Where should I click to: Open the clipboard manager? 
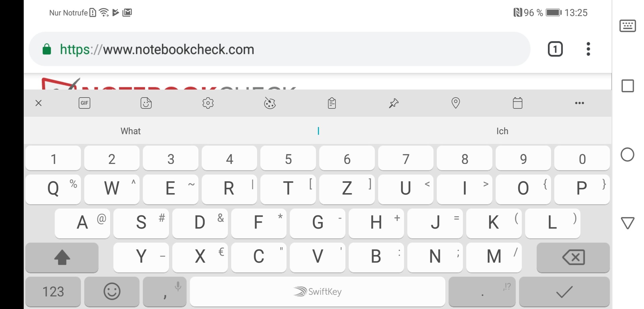[x=332, y=103]
